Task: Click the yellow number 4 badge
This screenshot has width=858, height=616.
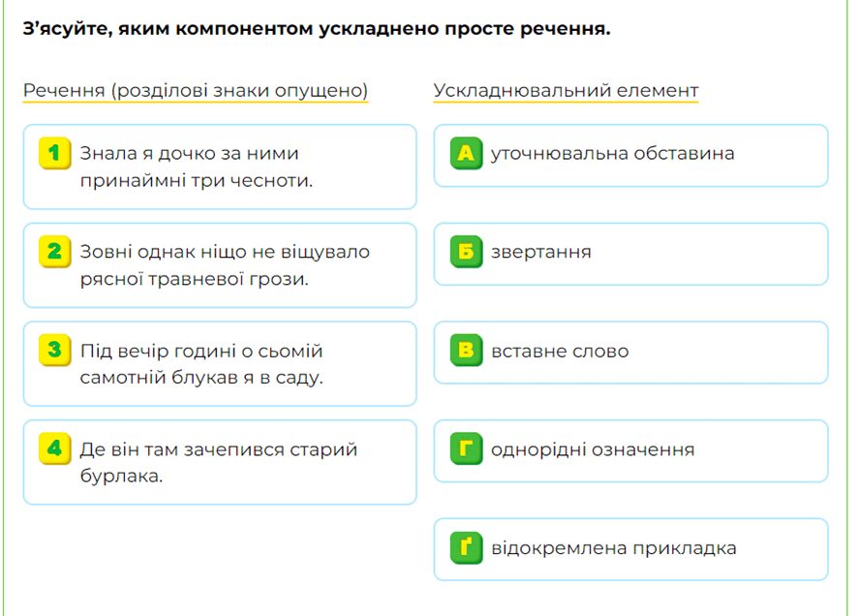Action: click(55, 448)
